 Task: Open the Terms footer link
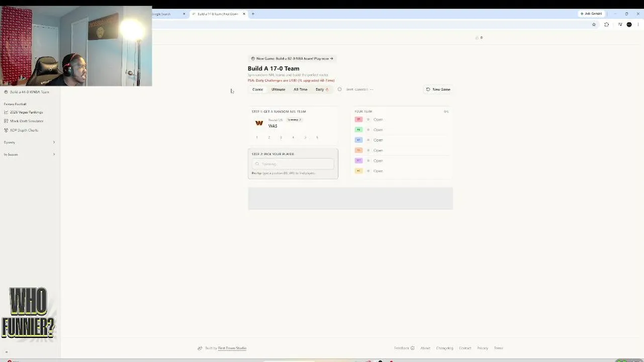498,348
